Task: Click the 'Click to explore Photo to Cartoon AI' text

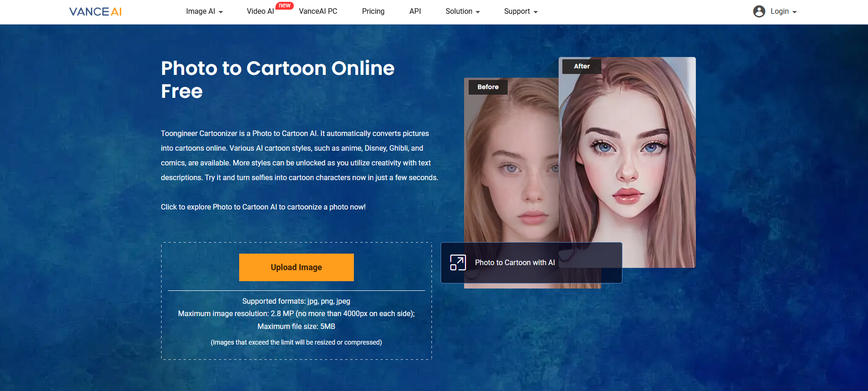Action: click(263, 207)
